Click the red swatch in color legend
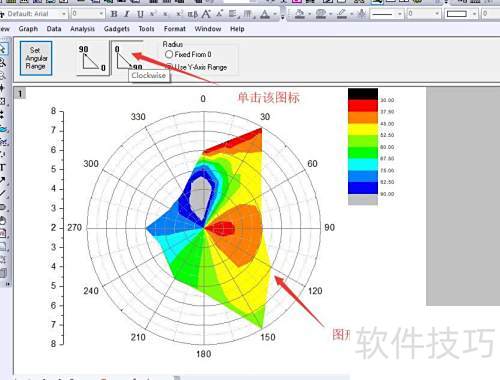Viewport: 500px width, 380px height. (x=363, y=106)
